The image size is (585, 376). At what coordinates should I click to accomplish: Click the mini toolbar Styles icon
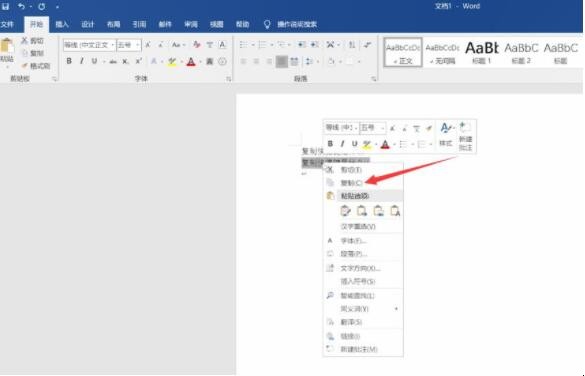click(445, 129)
